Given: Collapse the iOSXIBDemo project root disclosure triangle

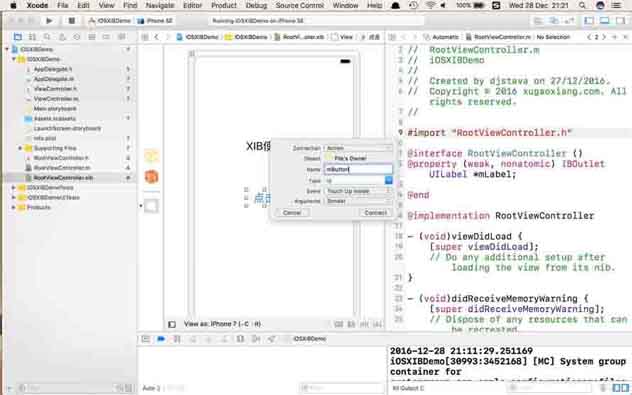Looking at the screenshot, I should (7, 49).
